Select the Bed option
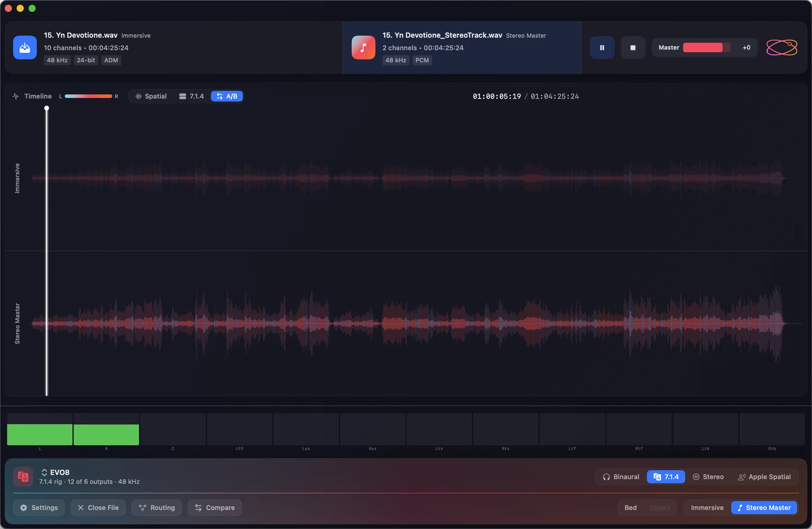 630,507
